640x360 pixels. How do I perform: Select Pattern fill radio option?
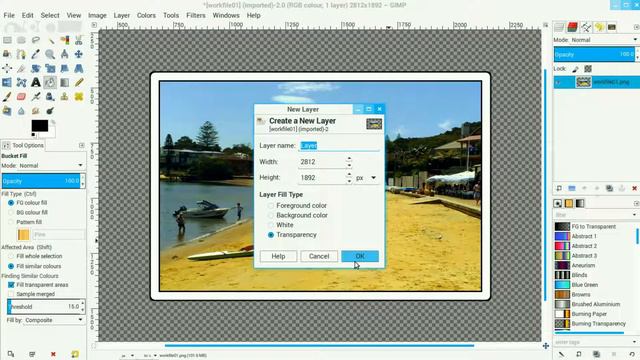(25, 222)
